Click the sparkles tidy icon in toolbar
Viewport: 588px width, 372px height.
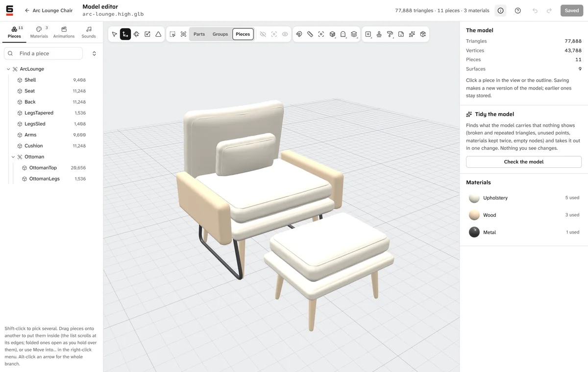pyautogui.click(x=412, y=34)
